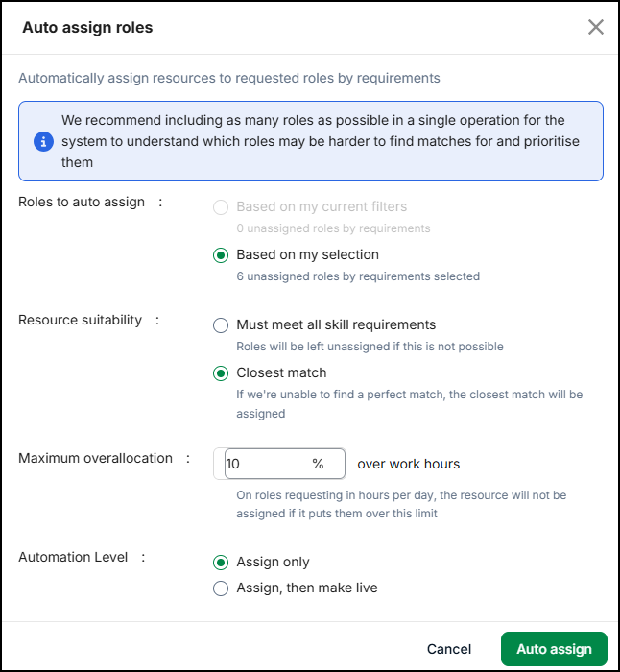This screenshot has height=672, width=620.
Task: Click the Auto assign roles dialog title
Action: [87, 28]
